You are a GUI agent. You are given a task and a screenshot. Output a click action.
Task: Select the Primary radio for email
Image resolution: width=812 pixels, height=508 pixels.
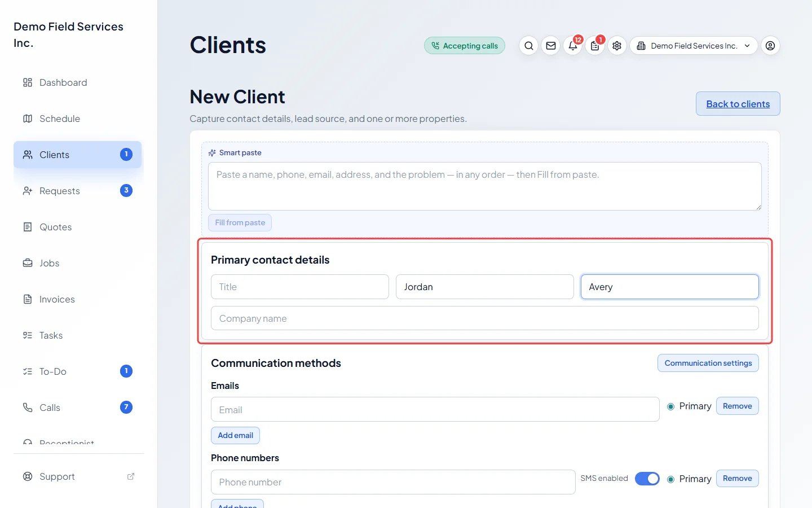(670, 406)
